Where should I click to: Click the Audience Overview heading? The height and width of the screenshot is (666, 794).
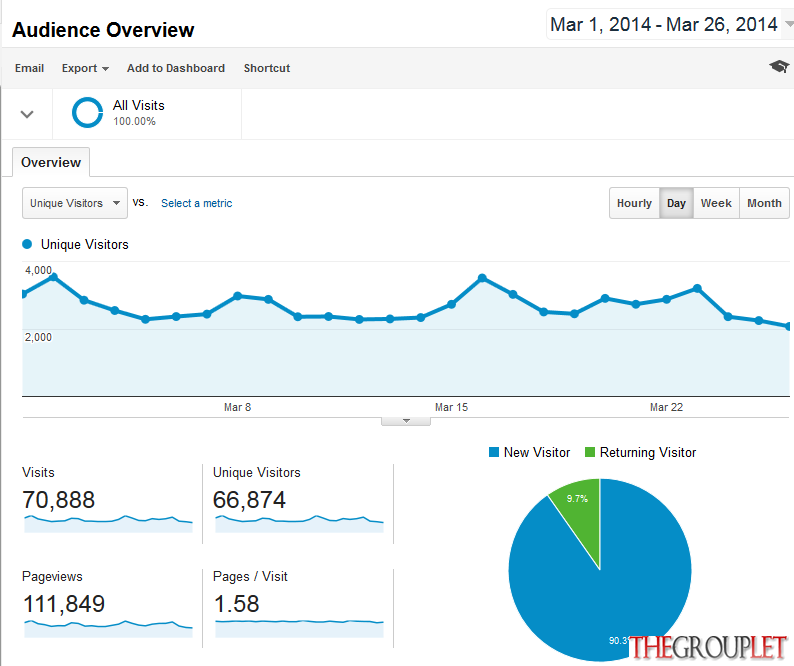point(103,30)
